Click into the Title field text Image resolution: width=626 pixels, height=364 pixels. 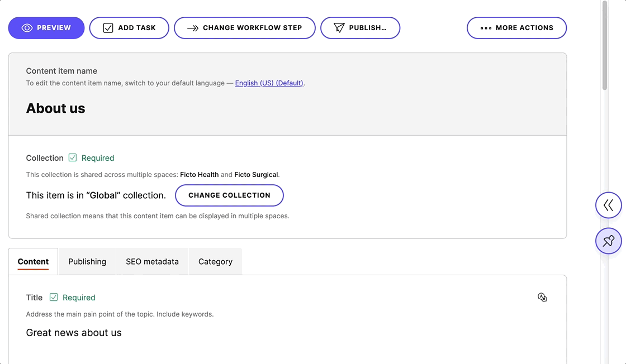[x=74, y=333]
